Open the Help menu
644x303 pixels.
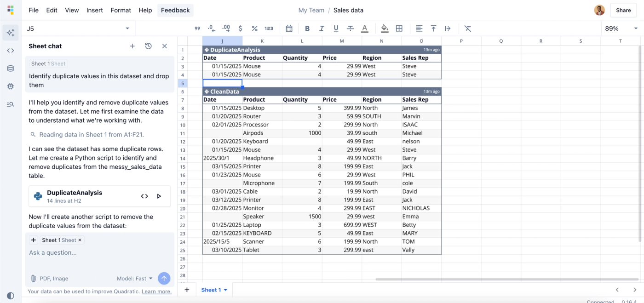tap(145, 10)
